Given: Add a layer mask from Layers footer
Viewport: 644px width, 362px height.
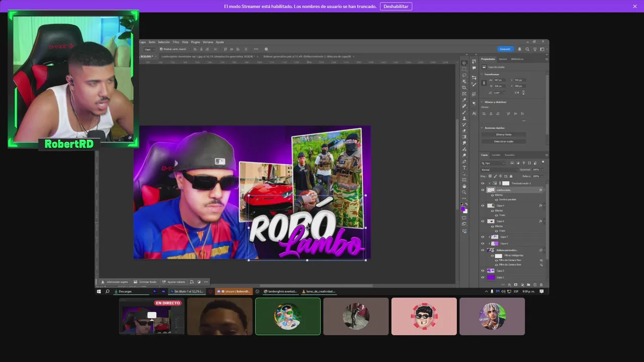Looking at the screenshot, I should coord(516,285).
